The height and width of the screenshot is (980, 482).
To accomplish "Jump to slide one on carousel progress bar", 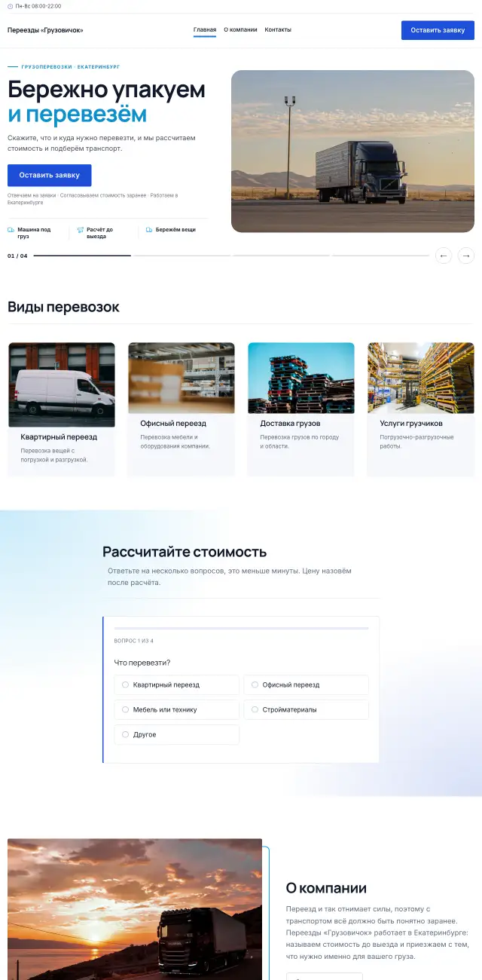I will point(82,256).
